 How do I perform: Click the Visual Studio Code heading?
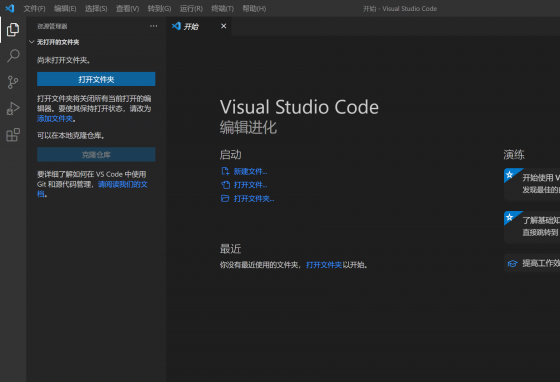(299, 107)
